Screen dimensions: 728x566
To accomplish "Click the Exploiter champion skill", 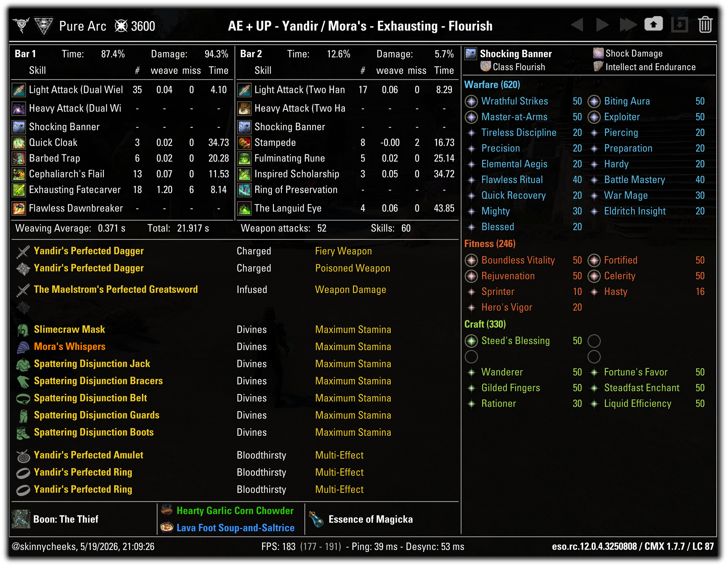I will [622, 117].
